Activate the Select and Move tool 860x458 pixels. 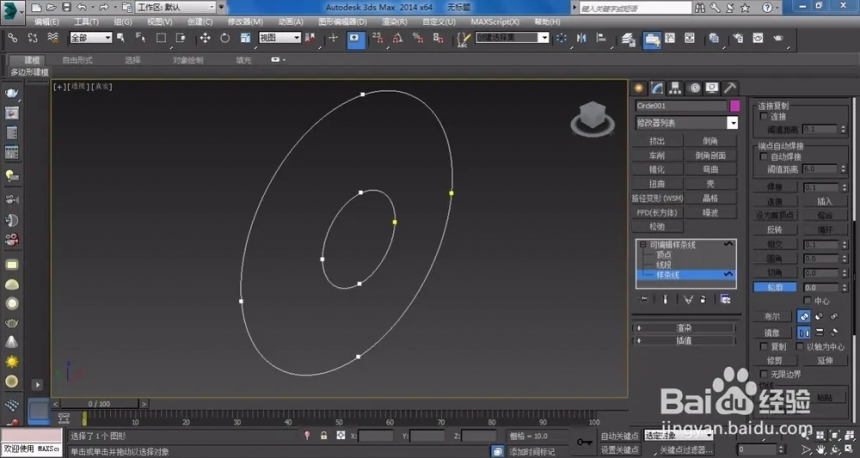click(205, 38)
